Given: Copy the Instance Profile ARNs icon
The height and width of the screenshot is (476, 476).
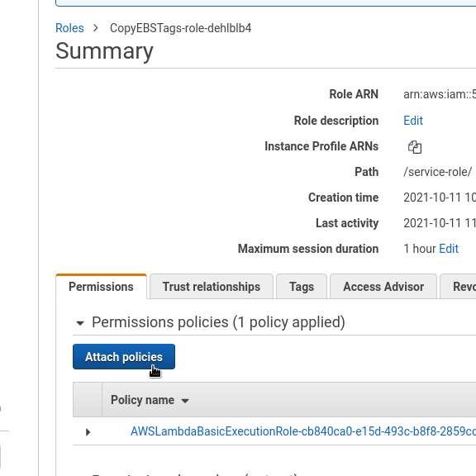Looking at the screenshot, I should [x=415, y=147].
